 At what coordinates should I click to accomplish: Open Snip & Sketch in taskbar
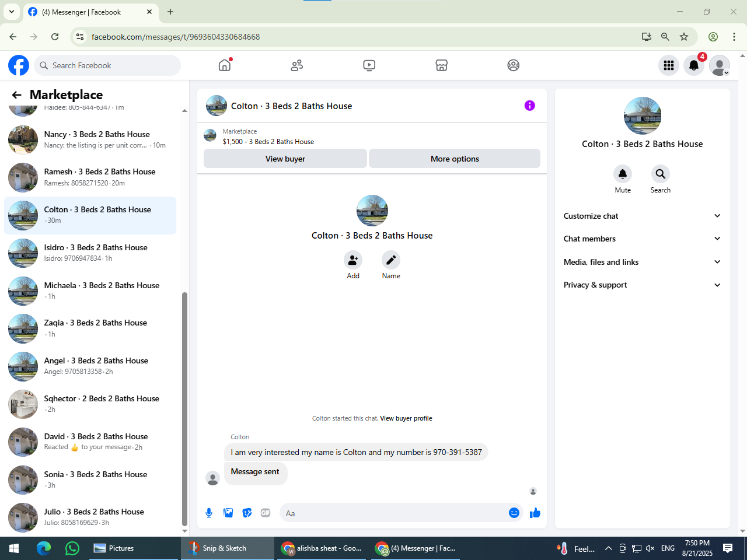(227, 548)
